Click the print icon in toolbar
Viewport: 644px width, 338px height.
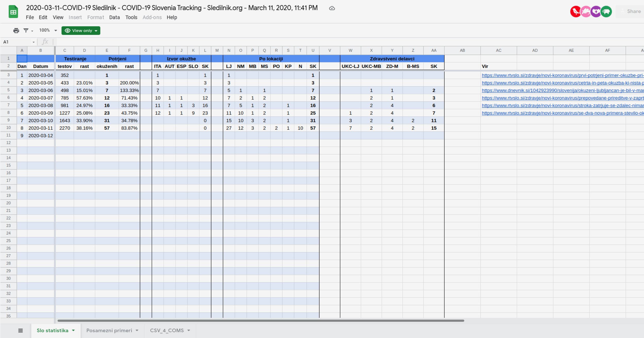pyautogui.click(x=16, y=31)
